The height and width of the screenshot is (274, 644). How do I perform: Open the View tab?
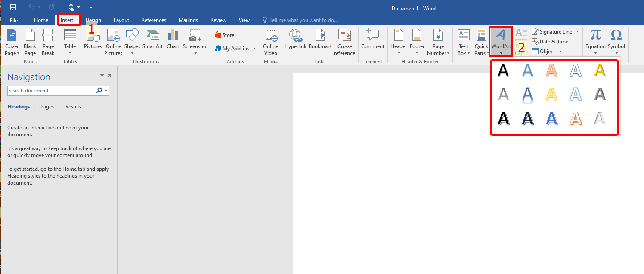(x=244, y=20)
